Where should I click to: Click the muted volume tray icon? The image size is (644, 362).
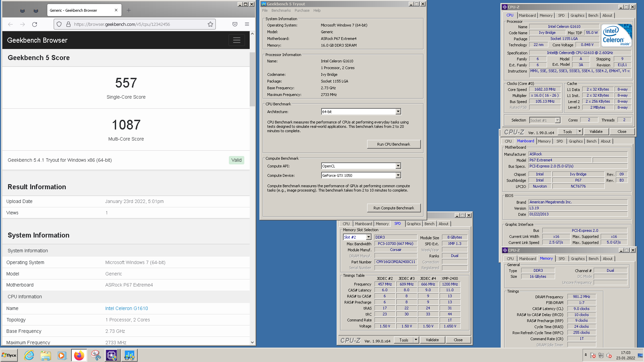609,355
